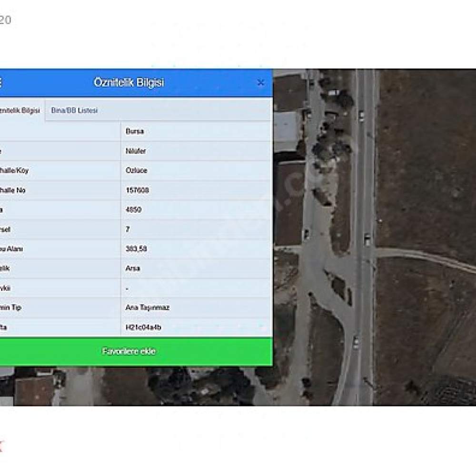This screenshot has width=476, height=476.
Task: Select the Ana Taşınmaz value
Action: [x=148, y=307]
